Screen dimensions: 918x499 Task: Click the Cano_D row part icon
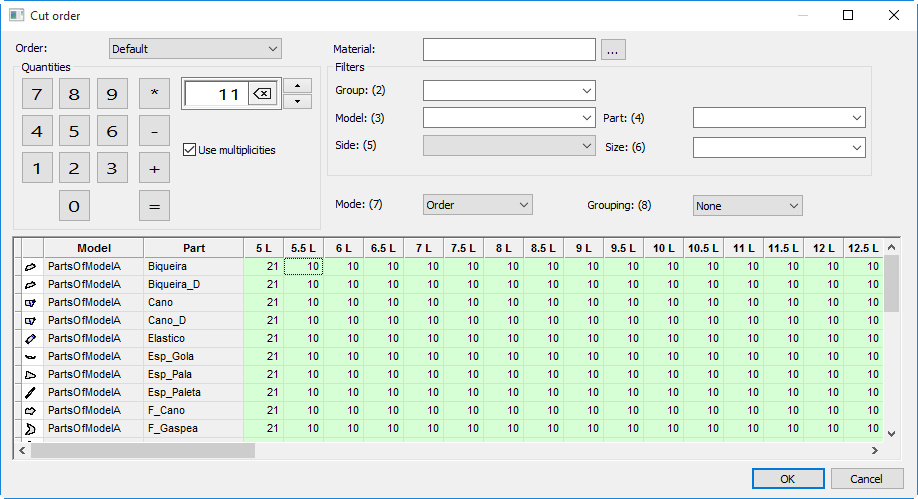[x=30, y=321]
